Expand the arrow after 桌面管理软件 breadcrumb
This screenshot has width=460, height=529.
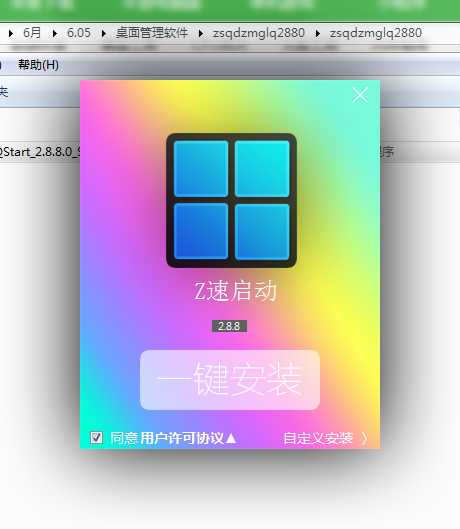click(201, 33)
